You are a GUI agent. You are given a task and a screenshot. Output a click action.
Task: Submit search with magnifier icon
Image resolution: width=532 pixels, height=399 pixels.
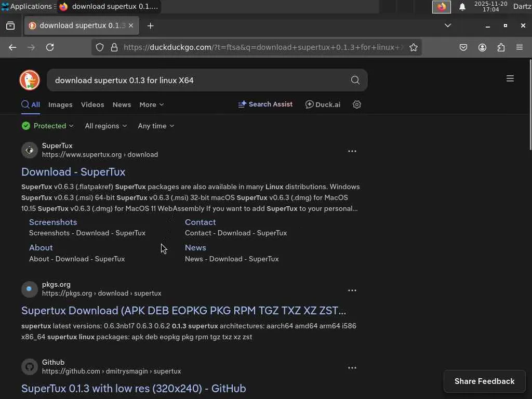pos(355,80)
